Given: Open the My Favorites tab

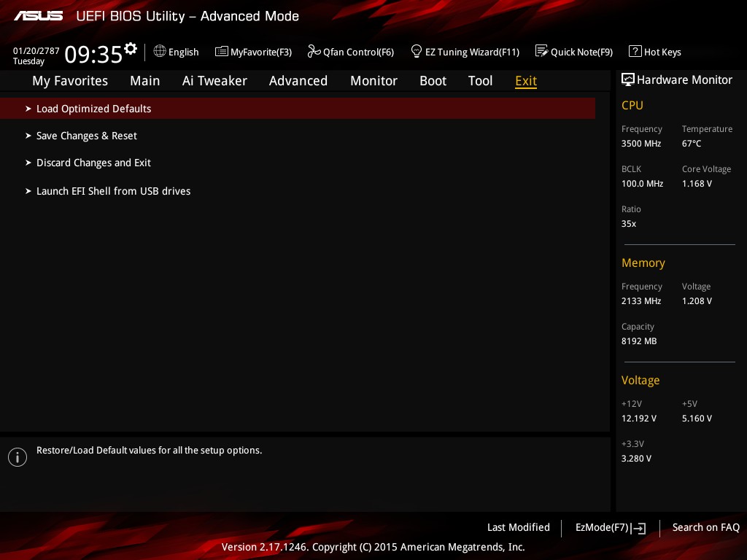Looking at the screenshot, I should tap(70, 81).
